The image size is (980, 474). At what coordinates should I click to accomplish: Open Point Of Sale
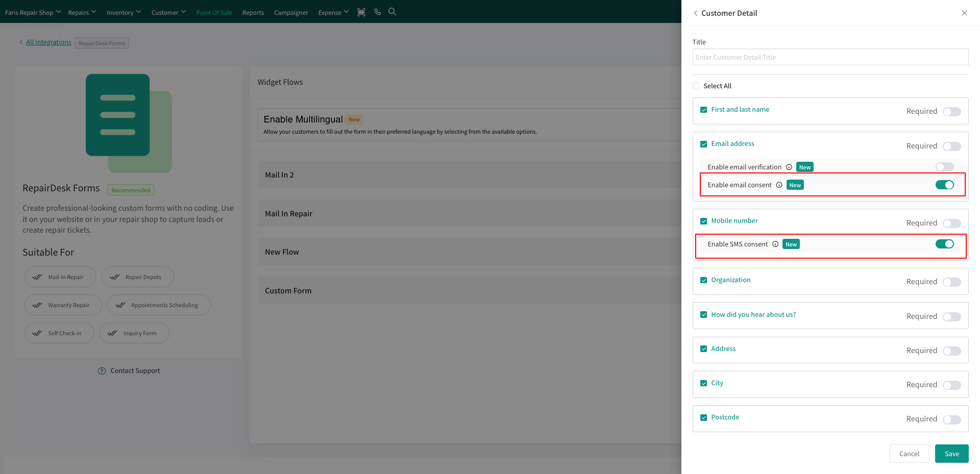(214, 12)
